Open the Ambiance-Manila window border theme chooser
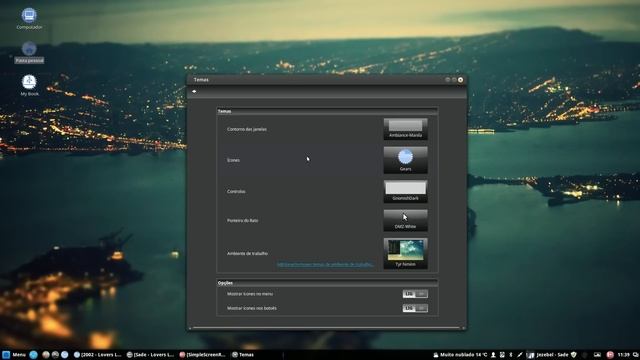Image resolution: width=640 pixels, height=360 pixels. pos(405,129)
